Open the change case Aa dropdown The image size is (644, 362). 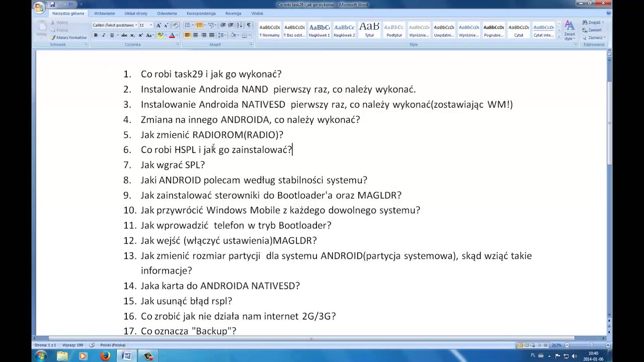coord(149,35)
